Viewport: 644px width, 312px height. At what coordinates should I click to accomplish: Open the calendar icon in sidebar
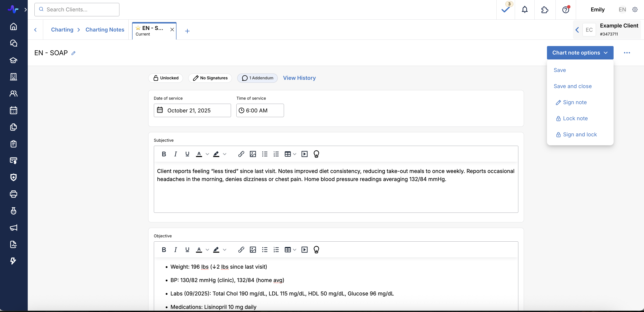click(x=13, y=110)
